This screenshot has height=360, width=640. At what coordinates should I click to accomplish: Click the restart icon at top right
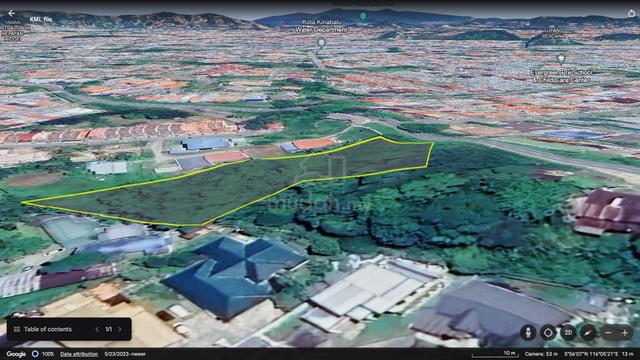pos(631,13)
